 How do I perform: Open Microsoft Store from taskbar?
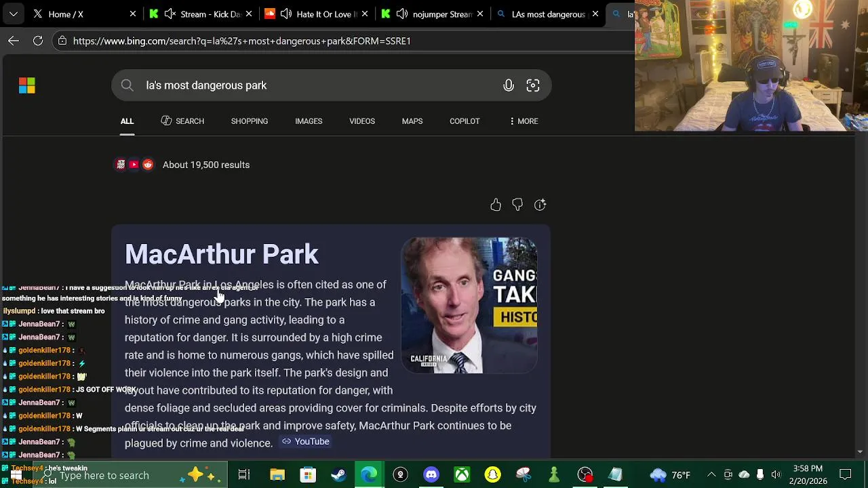point(308,475)
